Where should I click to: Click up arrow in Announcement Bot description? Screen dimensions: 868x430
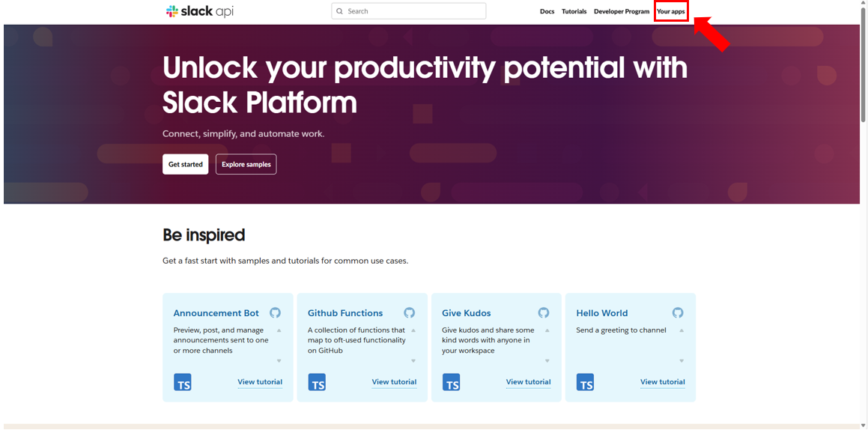(279, 330)
